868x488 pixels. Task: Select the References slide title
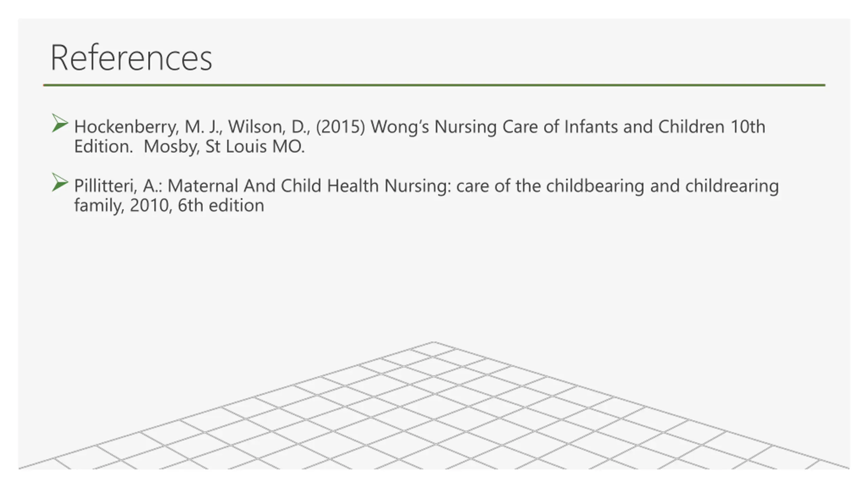(131, 58)
